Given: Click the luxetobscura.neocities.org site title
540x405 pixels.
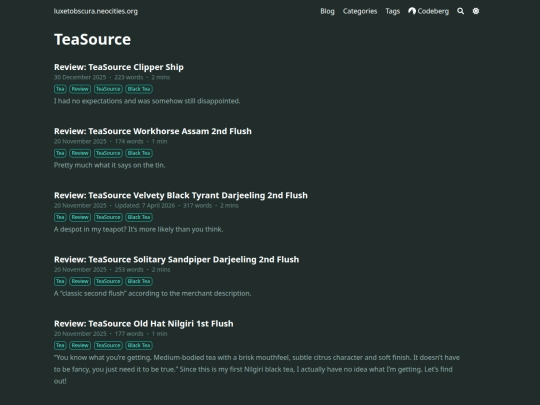Looking at the screenshot, I should [x=96, y=11].
